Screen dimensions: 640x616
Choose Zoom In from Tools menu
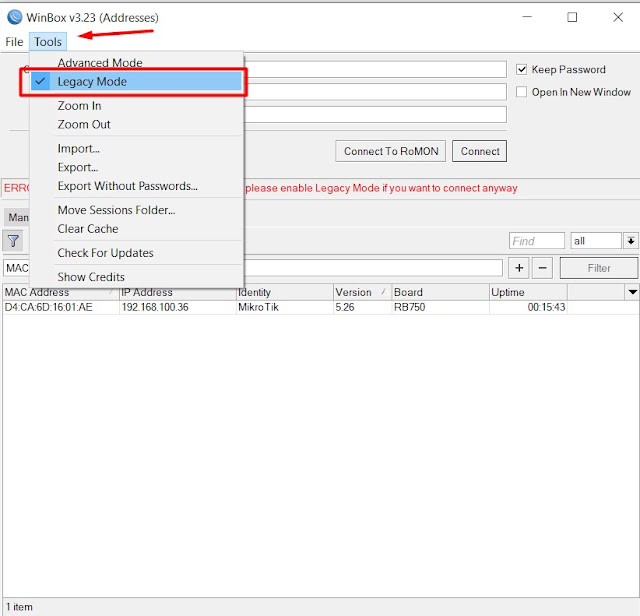[x=137, y=106]
